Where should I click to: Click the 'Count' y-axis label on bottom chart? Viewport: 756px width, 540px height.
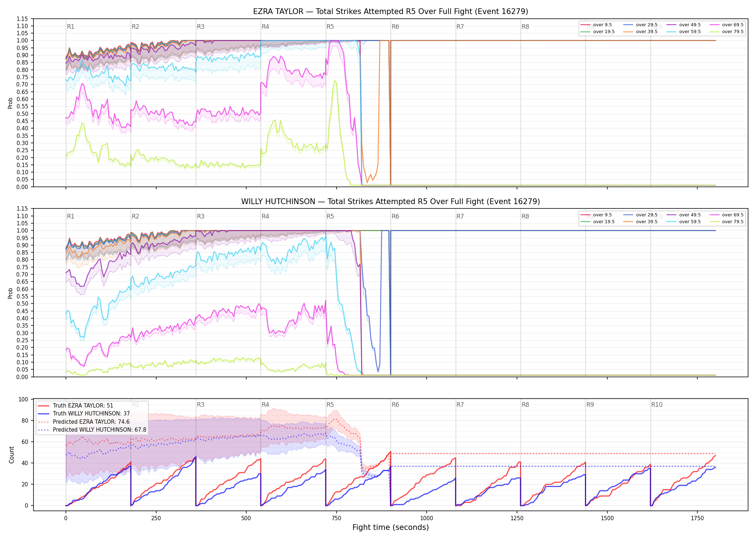(x=12, y=455)
